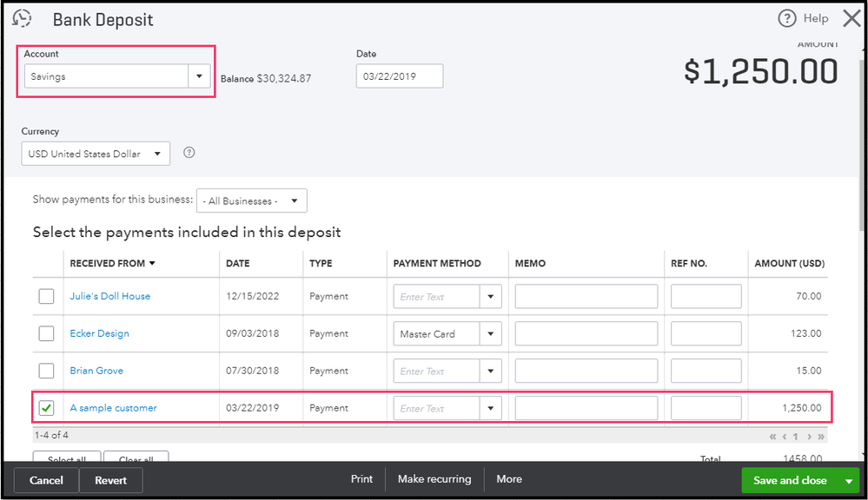Open the Help question mark icon
This screenshot has width=868, height=500.
[786, 18]
